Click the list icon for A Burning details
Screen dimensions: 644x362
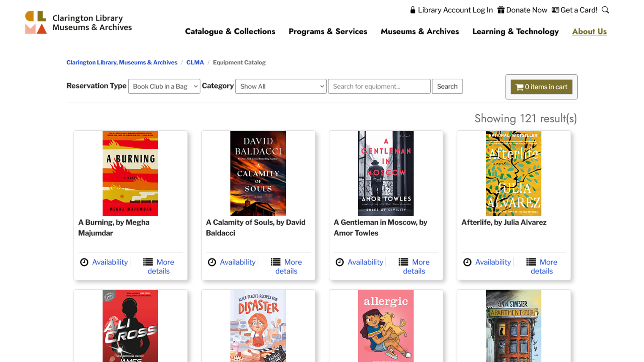pos(148,262)
